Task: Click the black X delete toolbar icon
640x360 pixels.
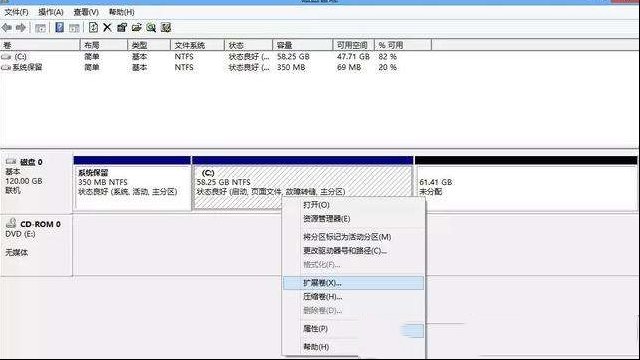Action: 107,27
